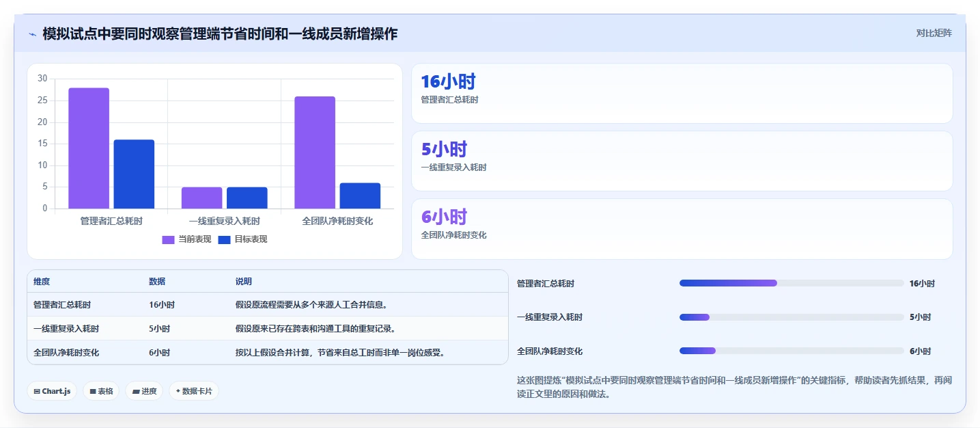Open the 16小时 data card
The width and height of the screenshot is (980, 428).
click(x=682, y=93)
